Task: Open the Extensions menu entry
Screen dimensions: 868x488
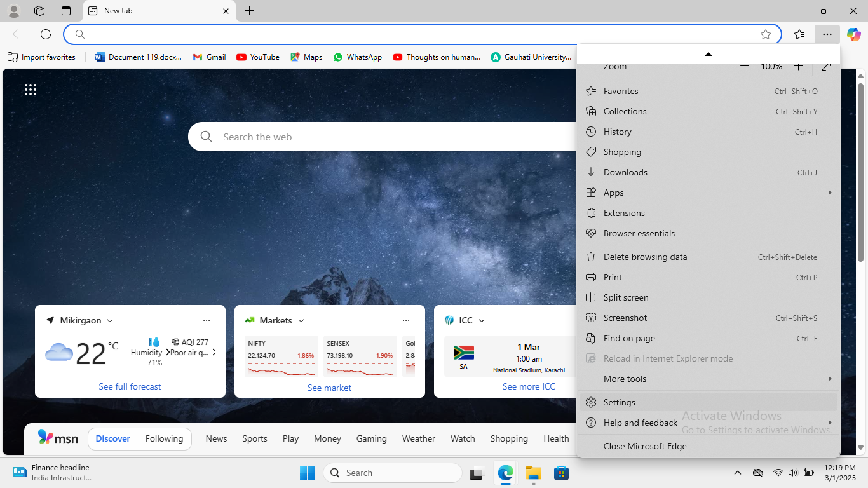Action: point(624,213)
